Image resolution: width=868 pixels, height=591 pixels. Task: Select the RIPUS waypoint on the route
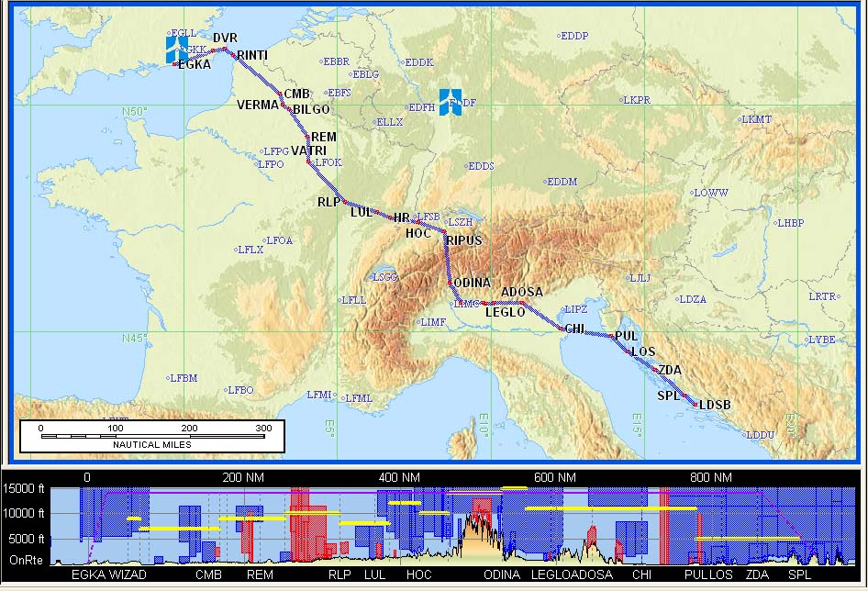(x=463, y=240)
